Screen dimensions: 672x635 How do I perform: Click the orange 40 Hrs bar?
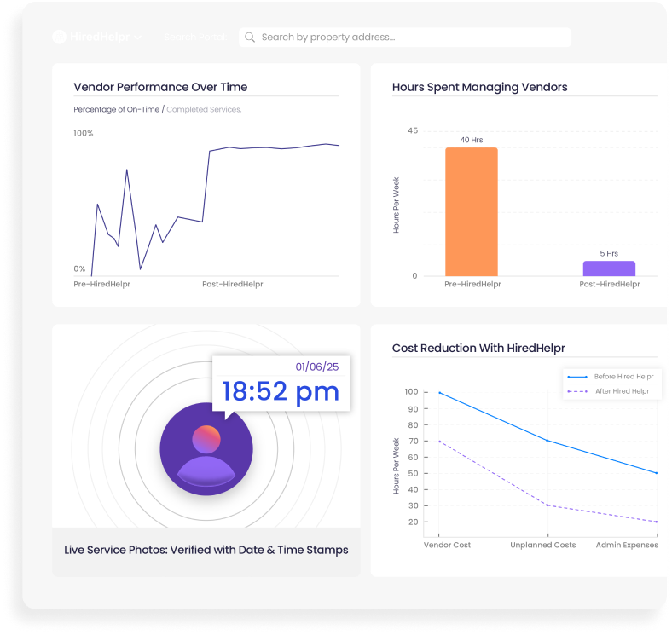click(472, 211)
